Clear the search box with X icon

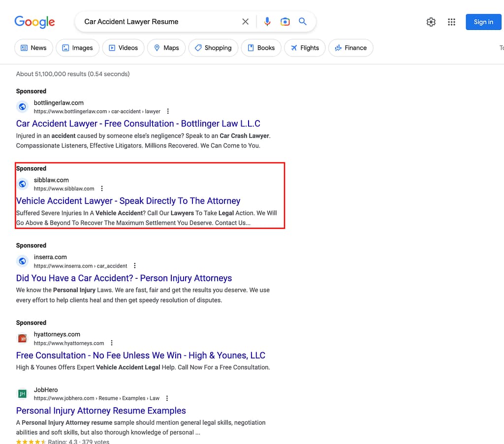pyautogui.click(x=245, y=22)
